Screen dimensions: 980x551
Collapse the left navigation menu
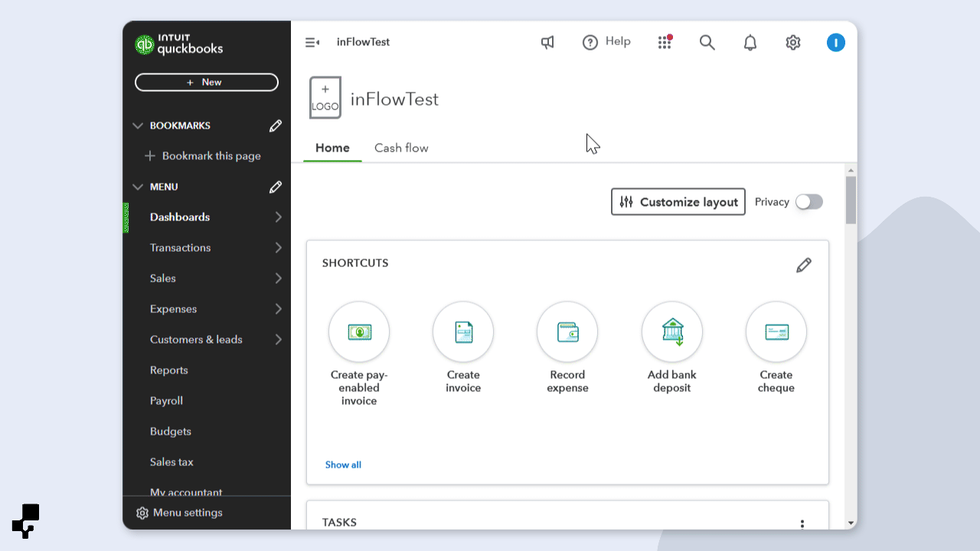[312, 43]
